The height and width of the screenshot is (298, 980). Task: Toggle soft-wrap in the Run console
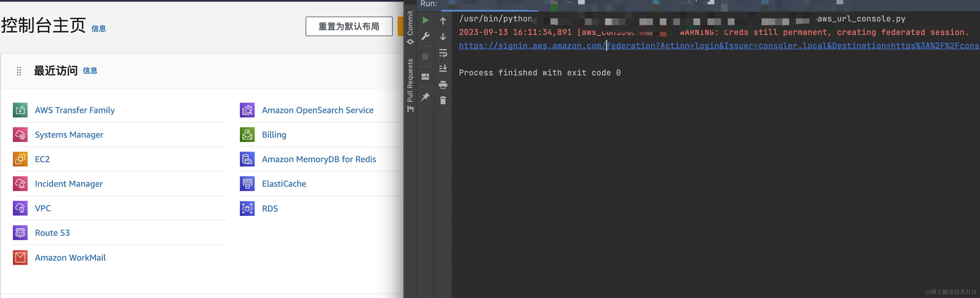(443, 53)
